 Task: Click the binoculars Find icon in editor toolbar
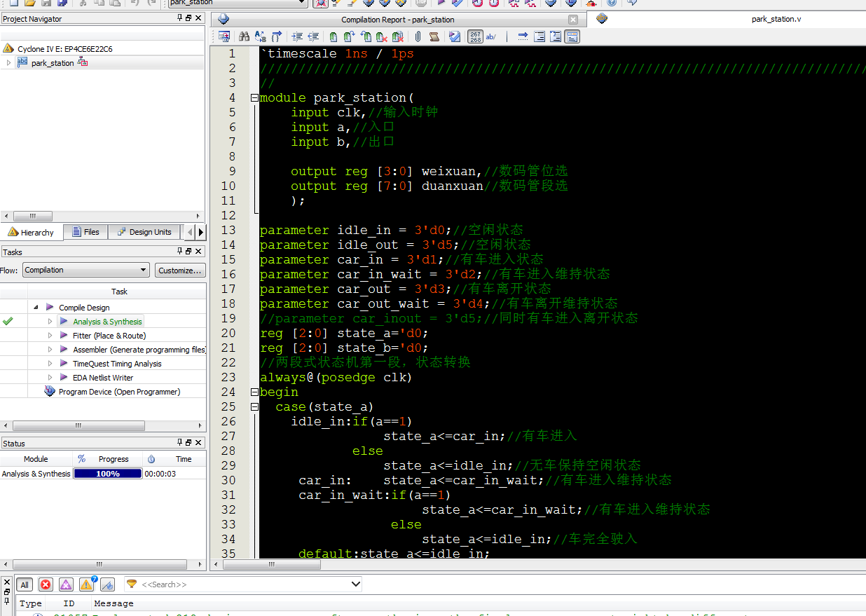[244, 36]
